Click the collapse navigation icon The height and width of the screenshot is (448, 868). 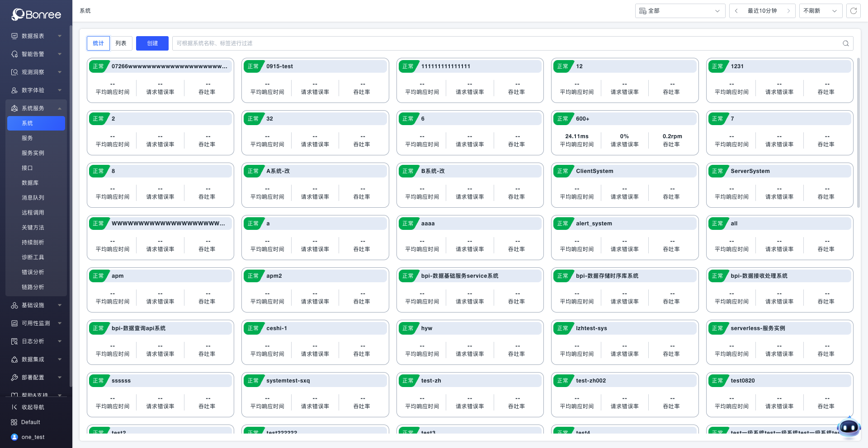(x=14, y=407)
